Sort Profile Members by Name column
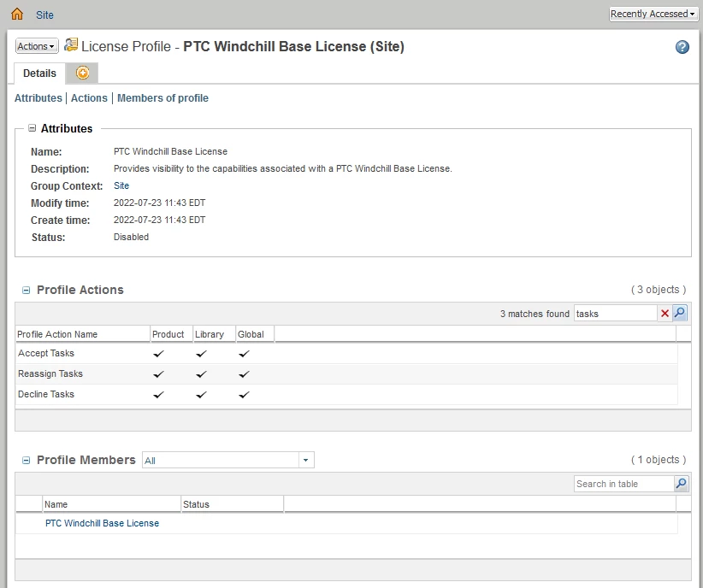This screenshot has height=588, width=703. coord(111,504)
